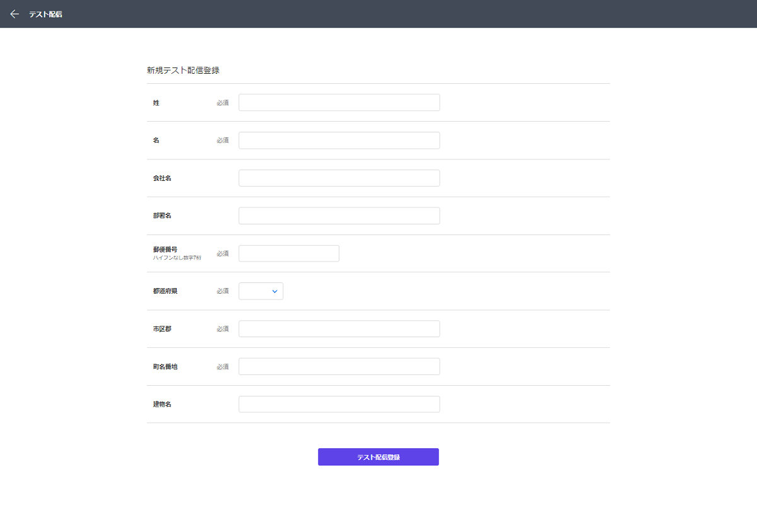The height and width of the screenshot is (532, 757).
Task: Click the 町名番地 label
Action: (165, 367)
